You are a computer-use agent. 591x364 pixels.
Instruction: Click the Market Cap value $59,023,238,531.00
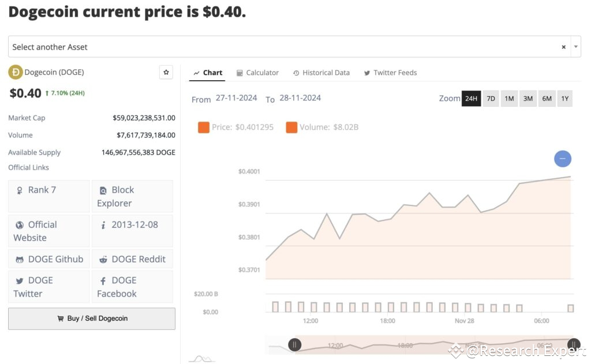coord(144,118)
